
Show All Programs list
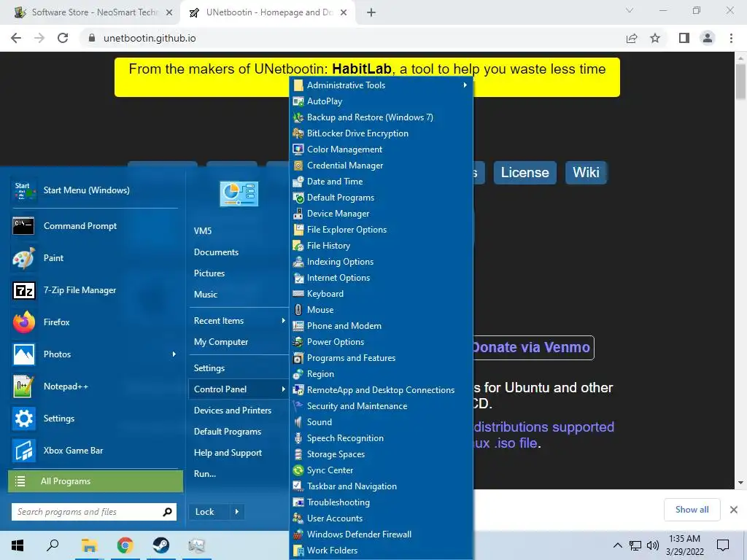point(96,481)
